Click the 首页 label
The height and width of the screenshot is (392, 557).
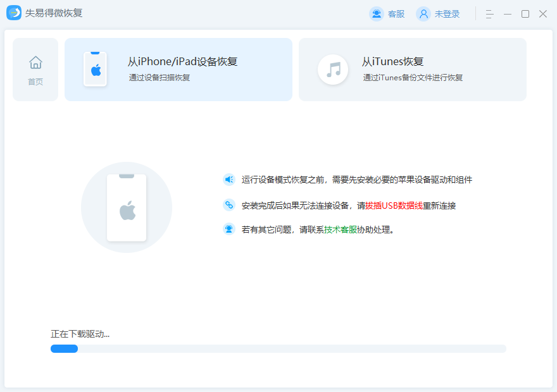tap(35, 82)
